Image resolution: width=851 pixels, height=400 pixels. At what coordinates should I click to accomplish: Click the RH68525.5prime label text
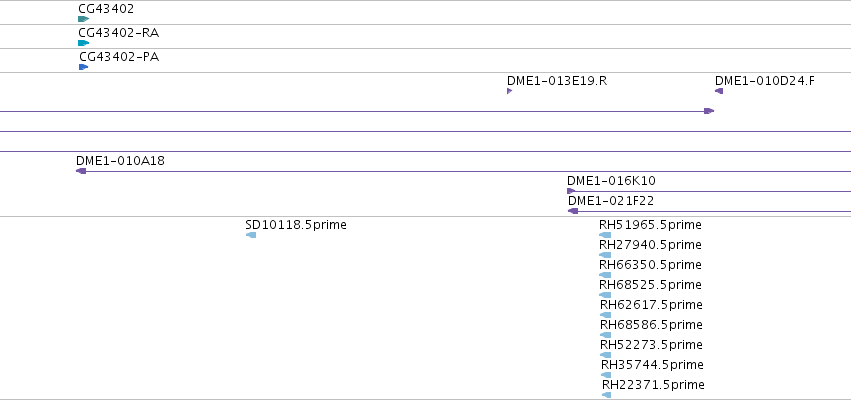650,285
